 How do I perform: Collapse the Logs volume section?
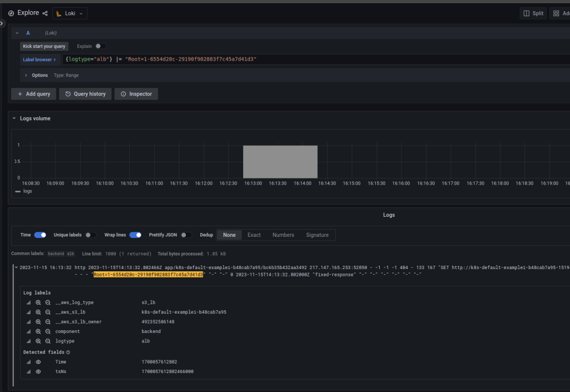[14, 118]
